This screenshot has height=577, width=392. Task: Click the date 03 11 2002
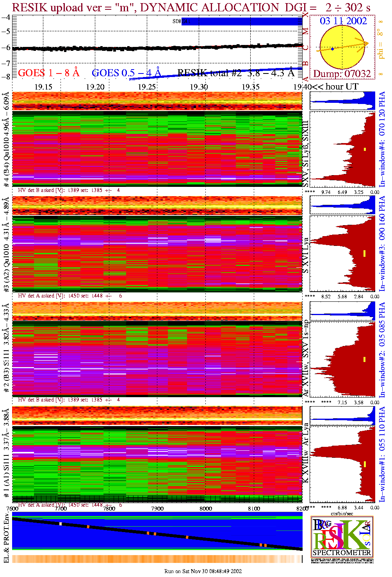[343, 21]
